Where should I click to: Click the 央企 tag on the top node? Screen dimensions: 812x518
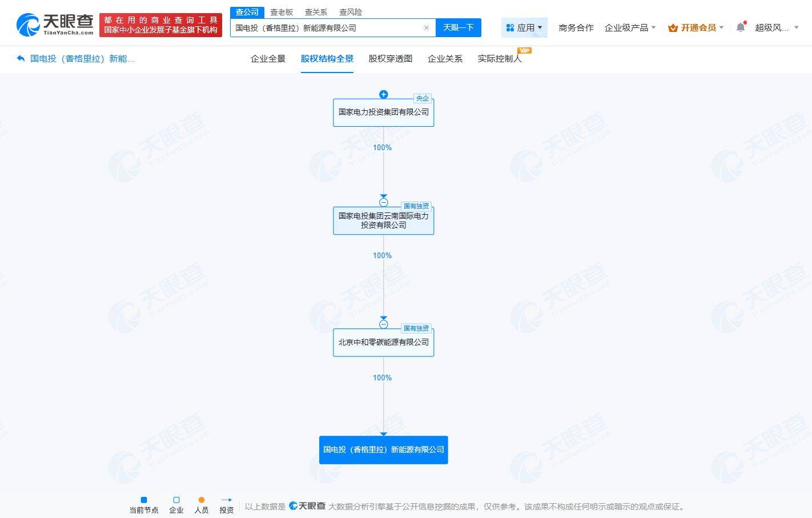[423, 98]
